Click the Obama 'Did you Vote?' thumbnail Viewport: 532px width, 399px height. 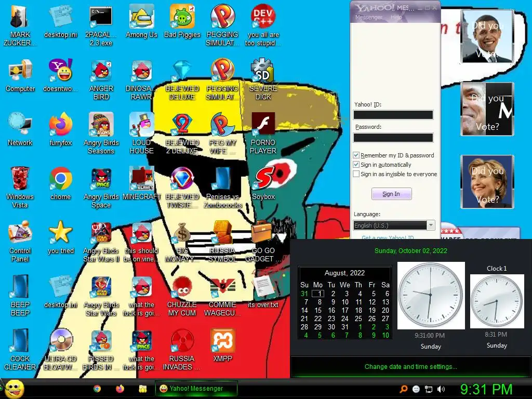pyautogui.click(x=487, y=36)
